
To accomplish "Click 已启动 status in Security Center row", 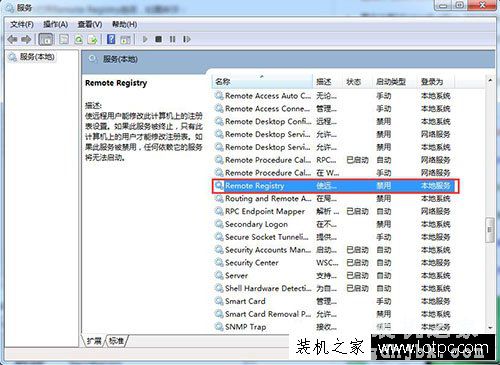I will point(357,263).
